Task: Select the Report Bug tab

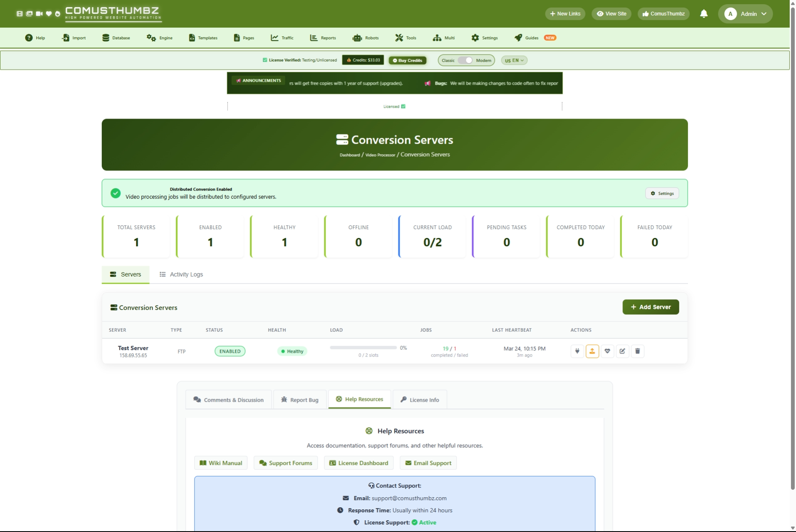Action: coord(300,400)
